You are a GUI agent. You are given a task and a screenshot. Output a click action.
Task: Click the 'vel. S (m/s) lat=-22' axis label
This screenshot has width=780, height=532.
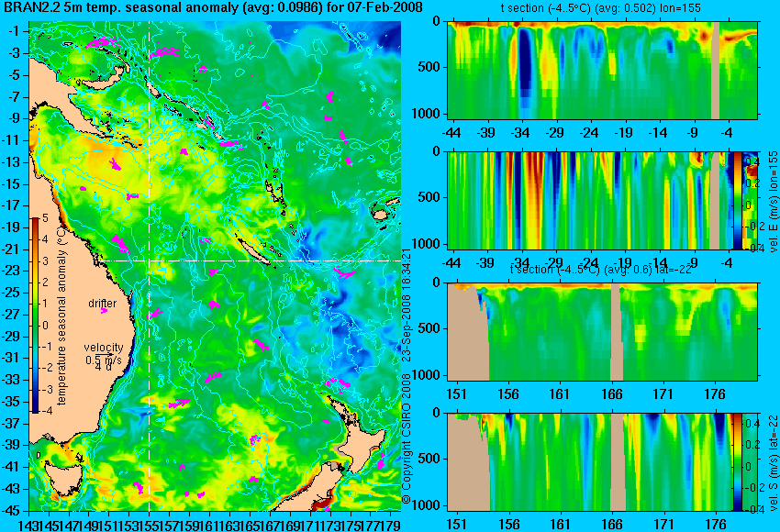point(774,462)
